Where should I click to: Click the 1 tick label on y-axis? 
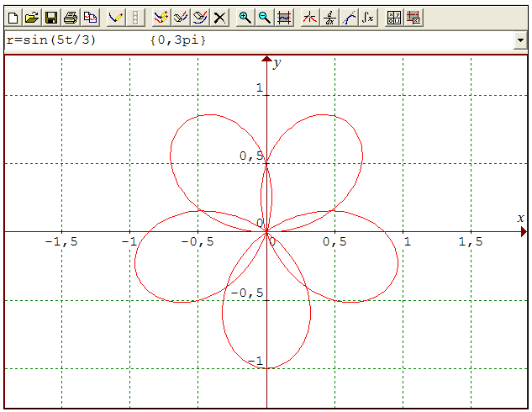click(x=260, y=88)
